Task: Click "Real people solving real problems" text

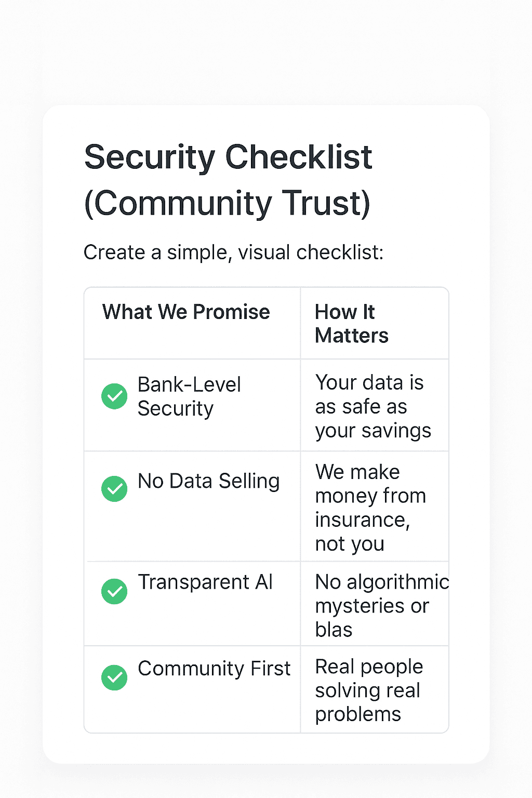Action: [369, 690]
